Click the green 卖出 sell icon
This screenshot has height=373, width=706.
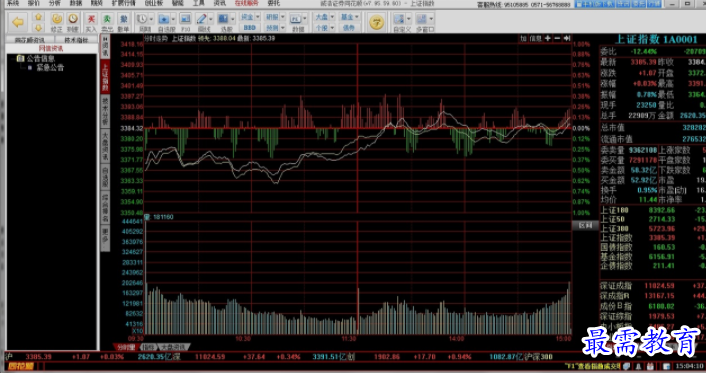107,22
